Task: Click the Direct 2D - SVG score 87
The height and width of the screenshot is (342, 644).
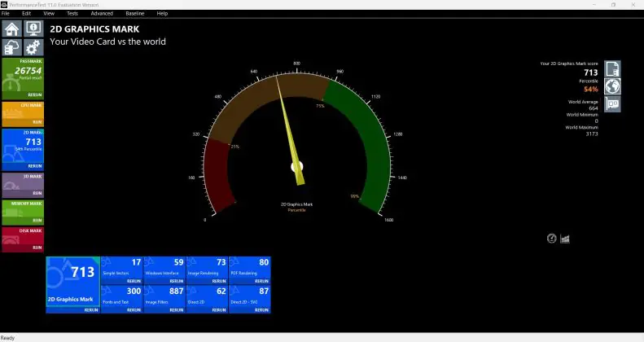Action: (264, 291)
